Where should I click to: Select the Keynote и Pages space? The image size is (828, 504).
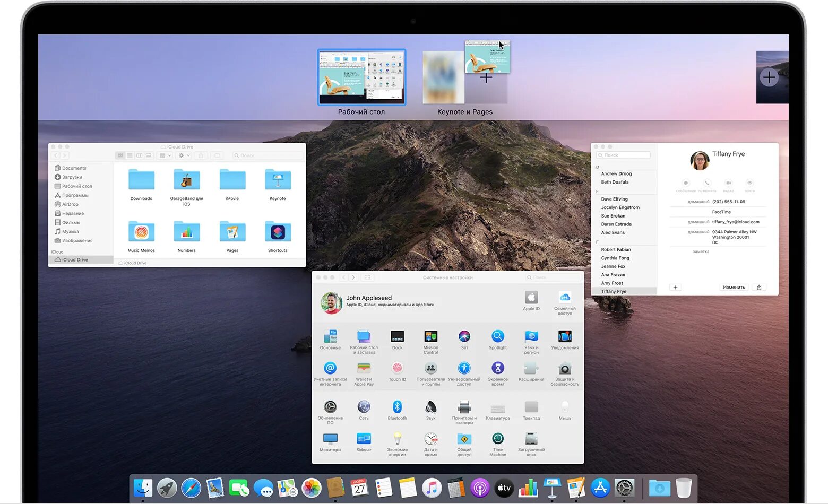tap(465, 77)
